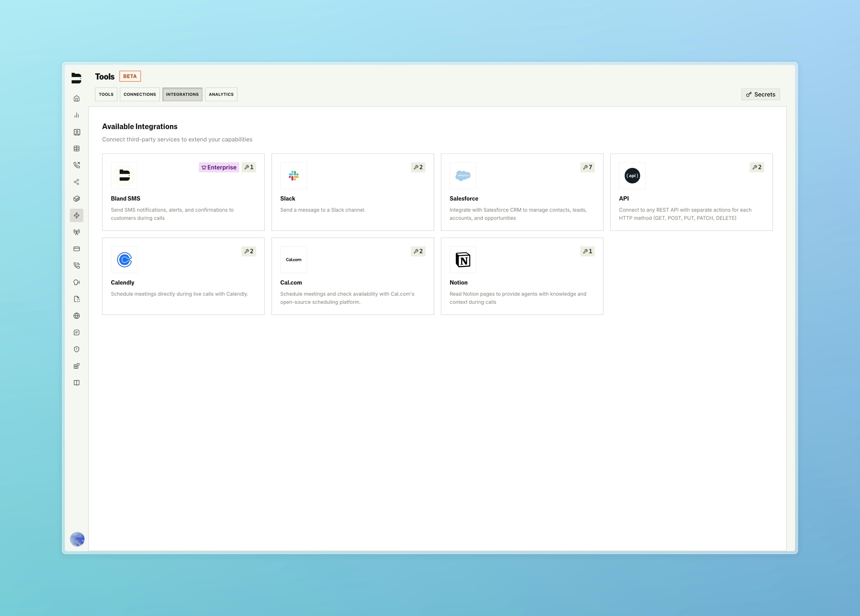Screen dimensions: 860x616
Task: Open the Slack integration
Action: 353,191
